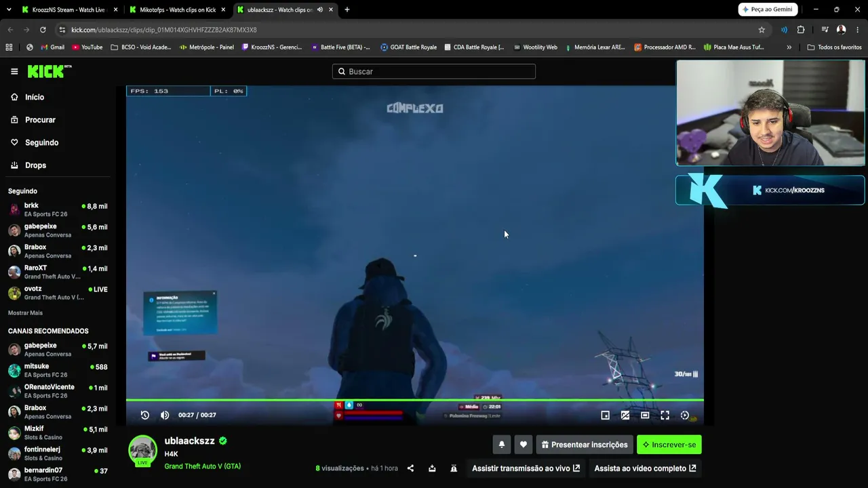Open brkk channel from Seguindo list
This screenshot has width=868, height=488.
tap(57, 209)
